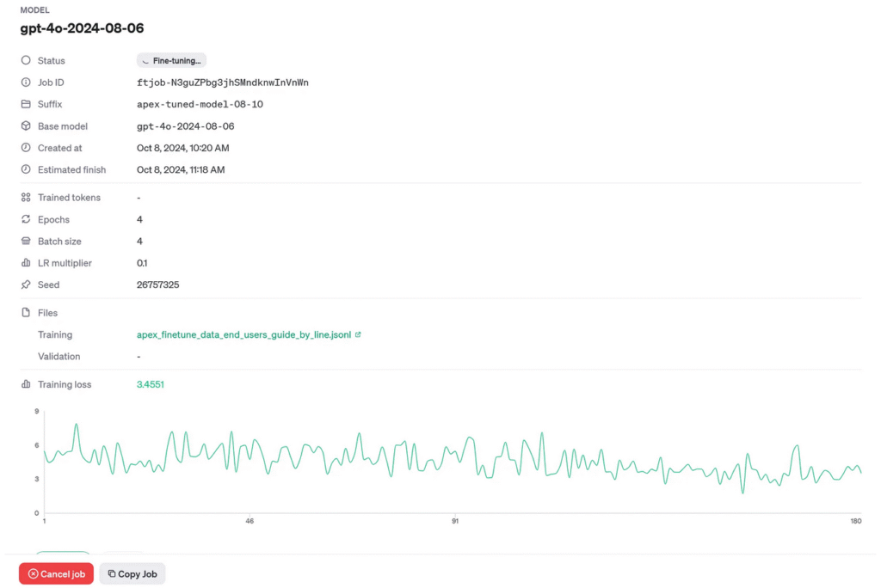
Task: Click the Training loss chart icon
Action: (26, 384)
